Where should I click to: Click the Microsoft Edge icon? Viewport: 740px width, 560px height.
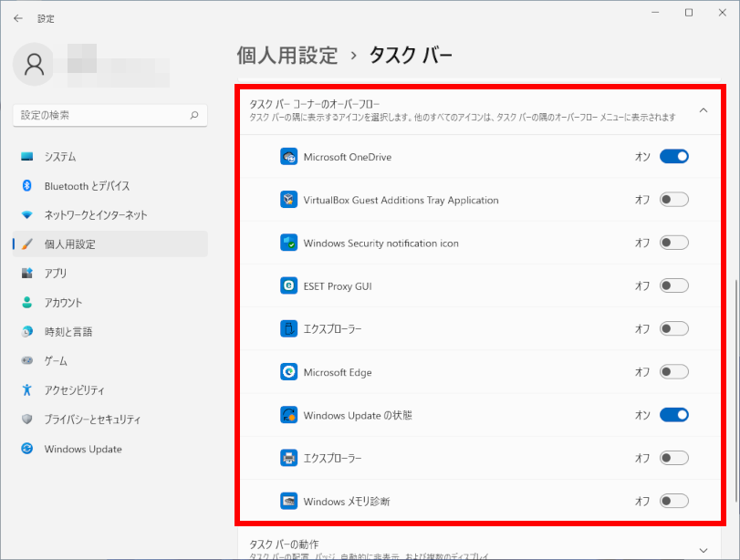point(289,372)
